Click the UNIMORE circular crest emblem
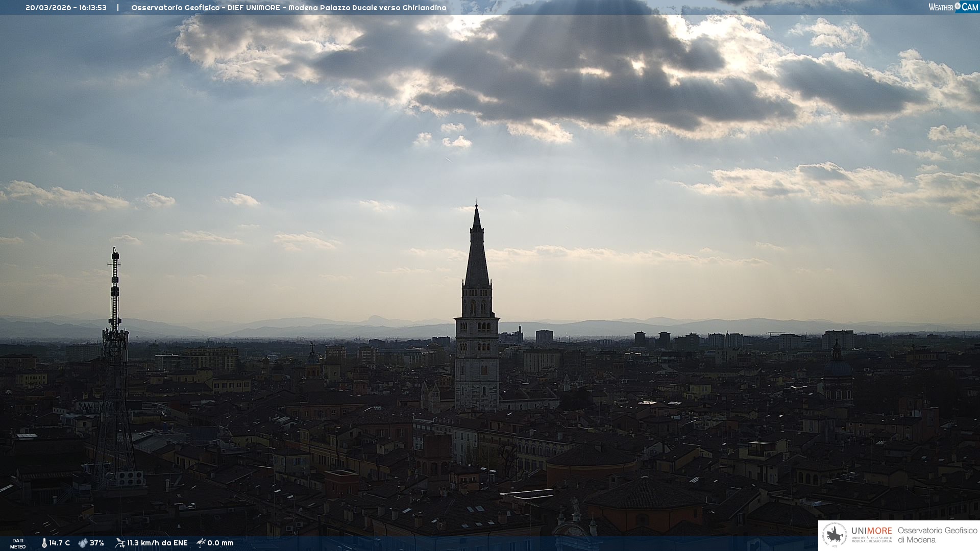Image resolution: width=980 pixels, height=551 pixels. click(834, 535)
